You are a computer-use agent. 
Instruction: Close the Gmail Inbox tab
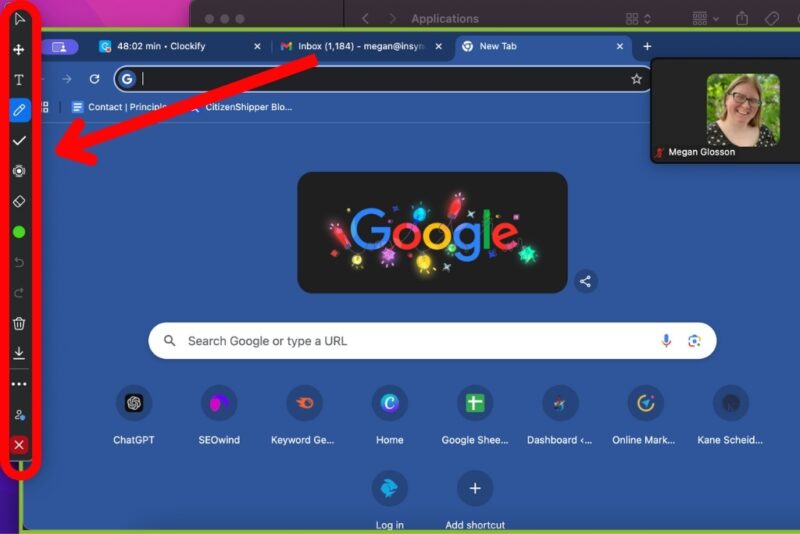[438, 46]
